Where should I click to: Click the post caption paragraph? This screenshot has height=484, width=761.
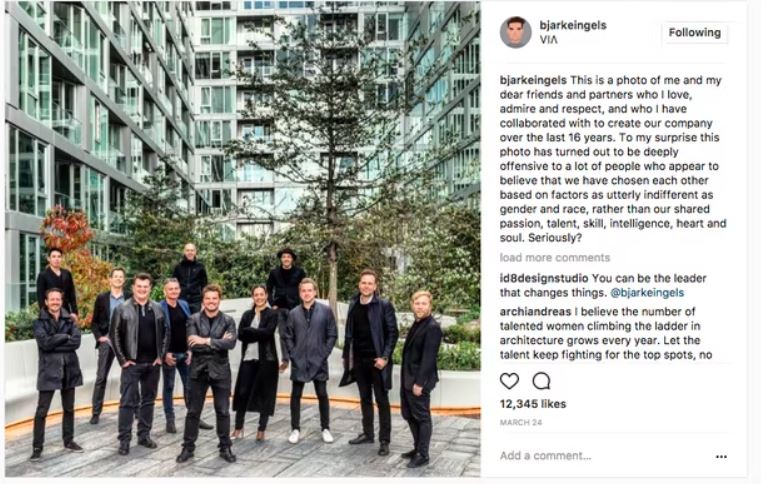pyautogui.click(x=613, y=159)
